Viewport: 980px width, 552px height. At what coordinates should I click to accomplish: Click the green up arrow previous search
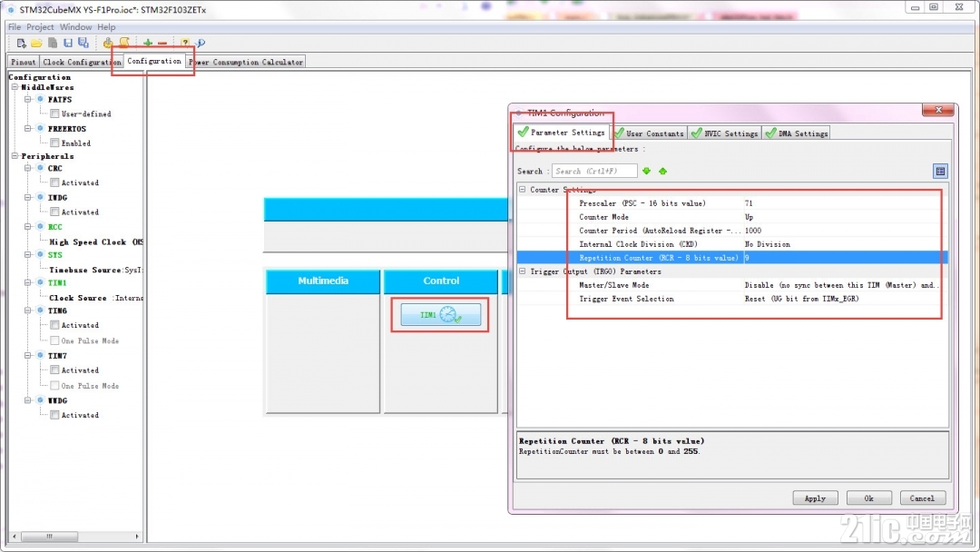pyautogui.click(x=662, y=171)
